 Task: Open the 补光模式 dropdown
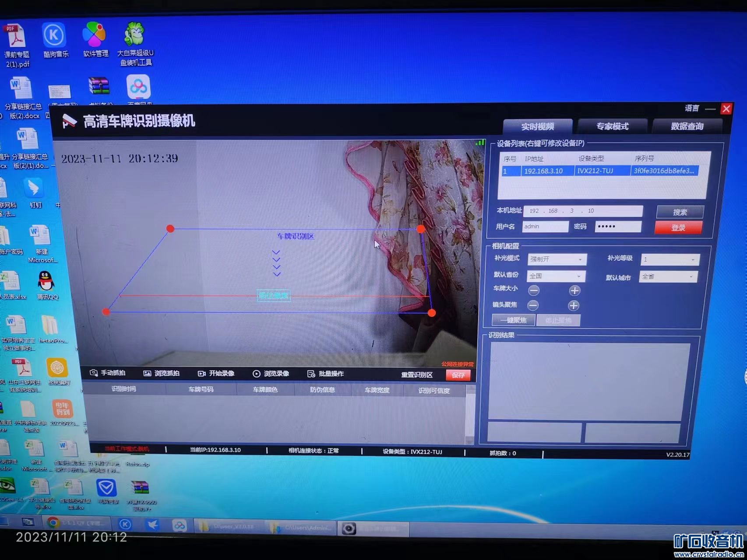click(x=557, y=259)
